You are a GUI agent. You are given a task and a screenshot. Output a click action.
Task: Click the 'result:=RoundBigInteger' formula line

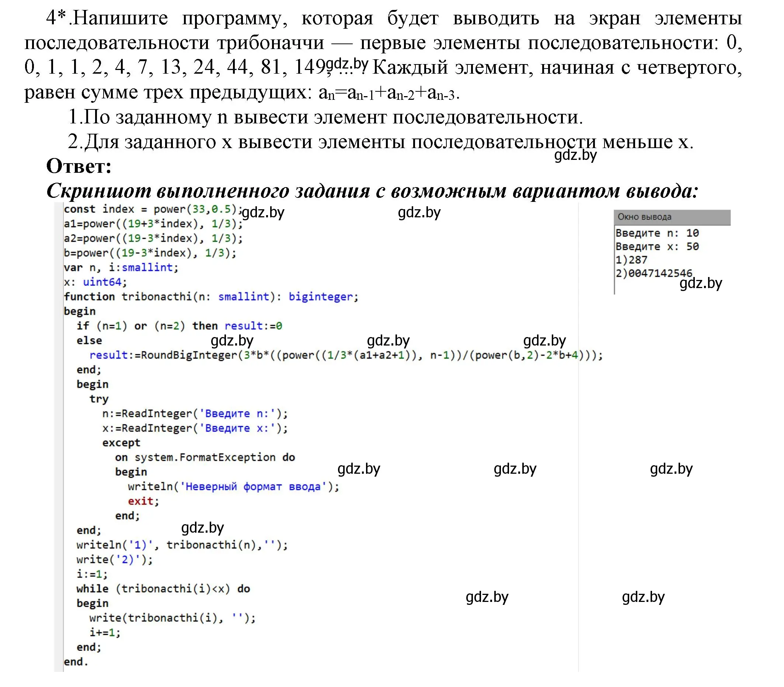coord(346,355)
